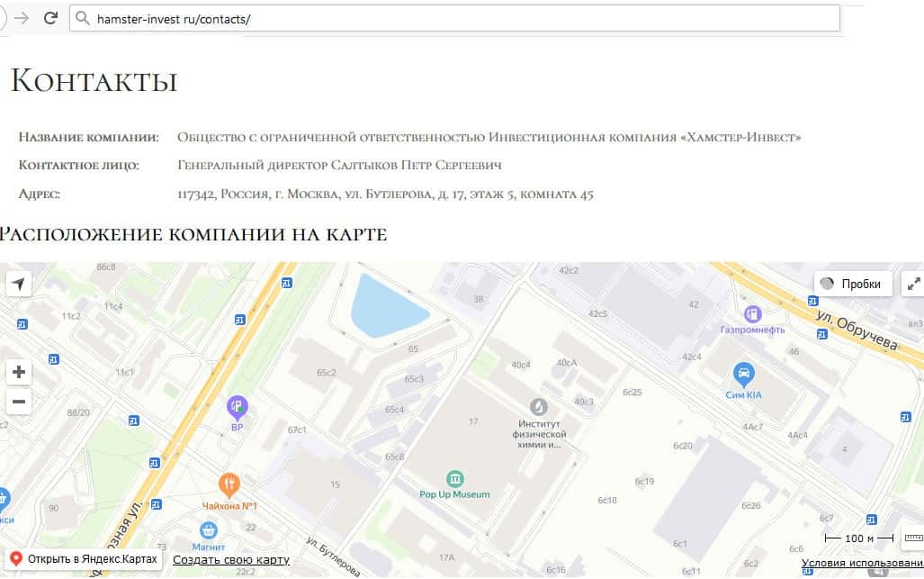Zoom out the map with the minus button
Image resolution: width=924 pixels, height=579 pixels.
click(x=19, y=403)
